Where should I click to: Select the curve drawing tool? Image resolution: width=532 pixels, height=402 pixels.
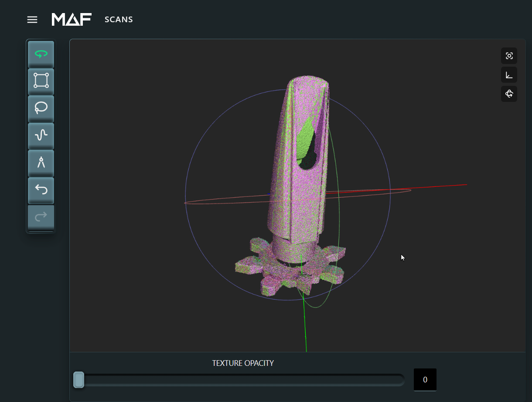[x=41, y=135]
